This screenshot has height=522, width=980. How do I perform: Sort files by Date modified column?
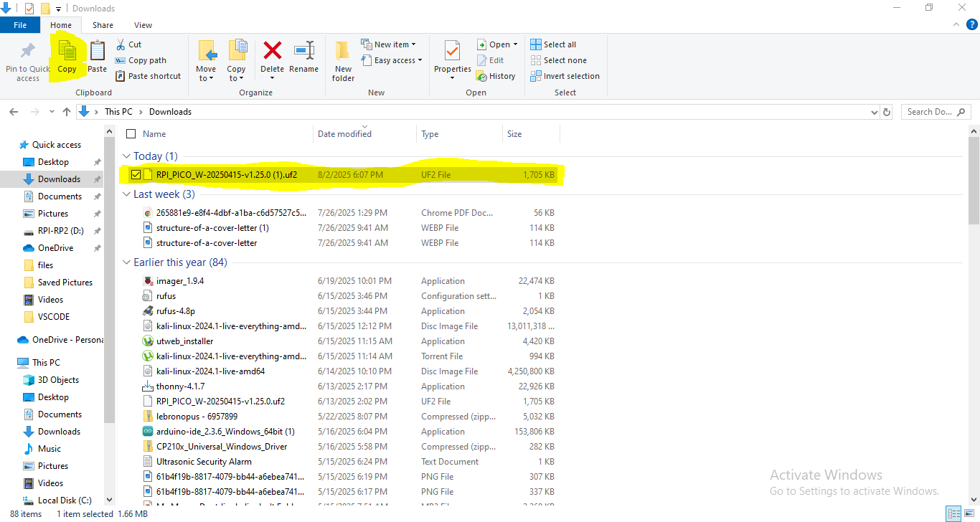(x=366, y=133)
